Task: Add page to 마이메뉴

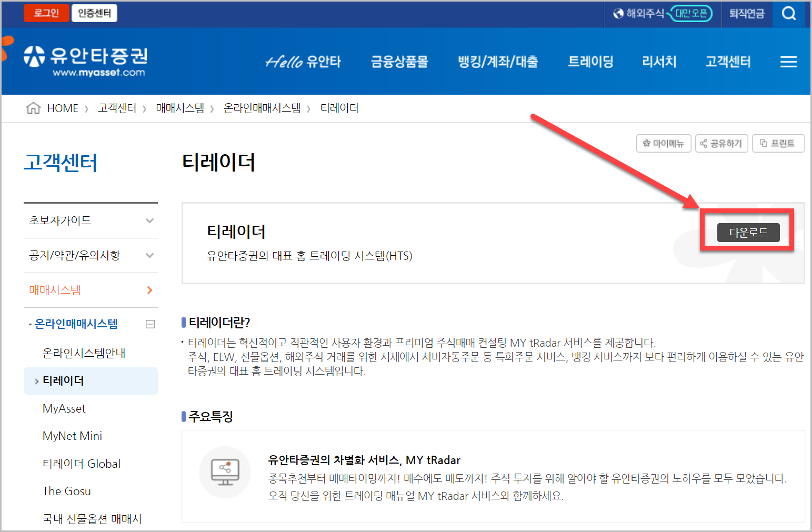Action: [664, 143]
